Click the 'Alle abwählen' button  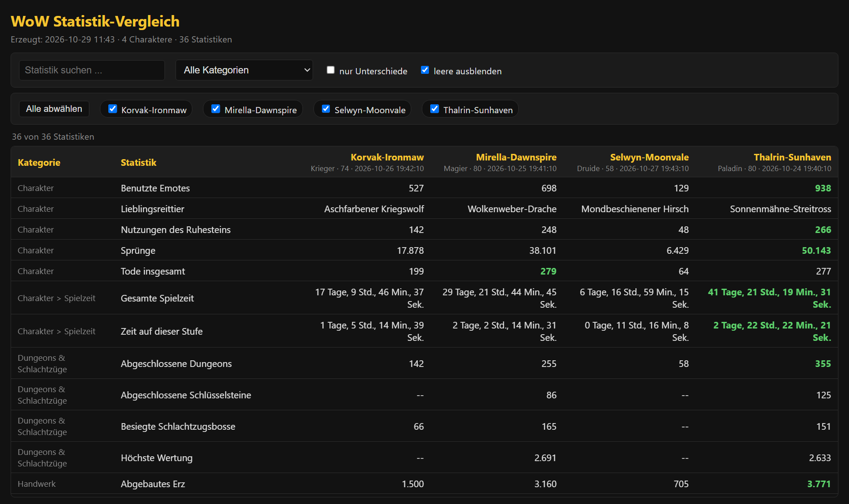pyautogui.click(x=54, y=109)
